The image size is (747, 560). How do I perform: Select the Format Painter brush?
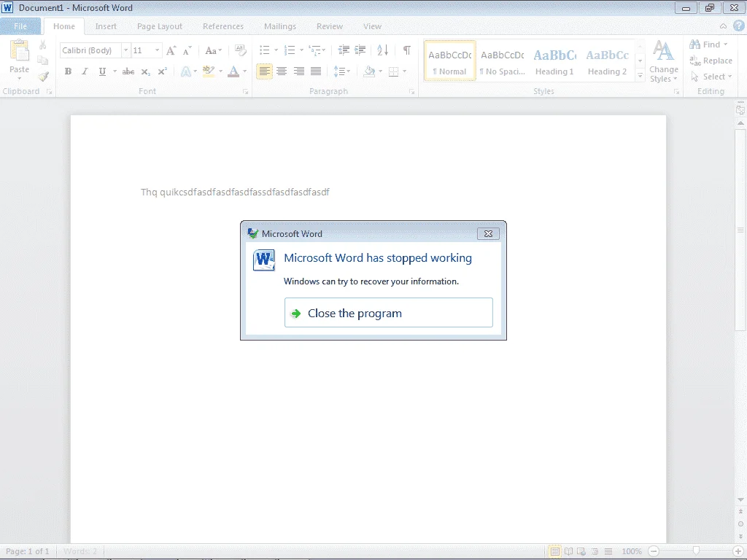(43, 76)
